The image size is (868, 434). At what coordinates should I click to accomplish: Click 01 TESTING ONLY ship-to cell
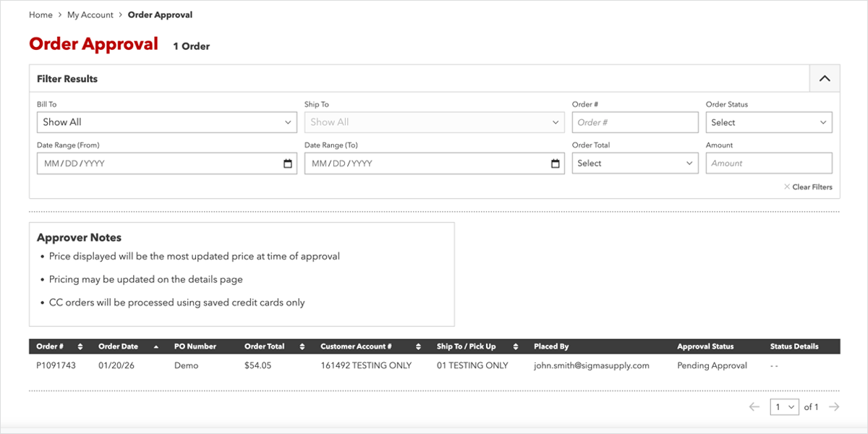coord(472,366)
